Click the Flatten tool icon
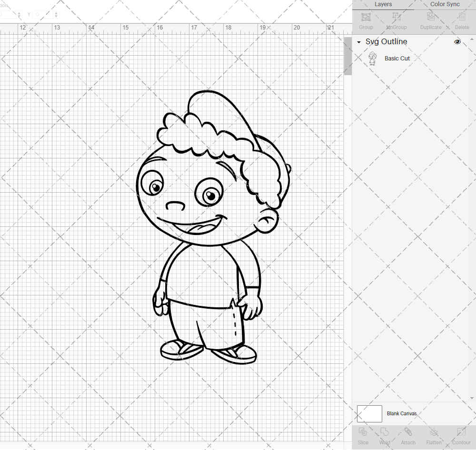476x450 pixels. click(x=434, y=432)
